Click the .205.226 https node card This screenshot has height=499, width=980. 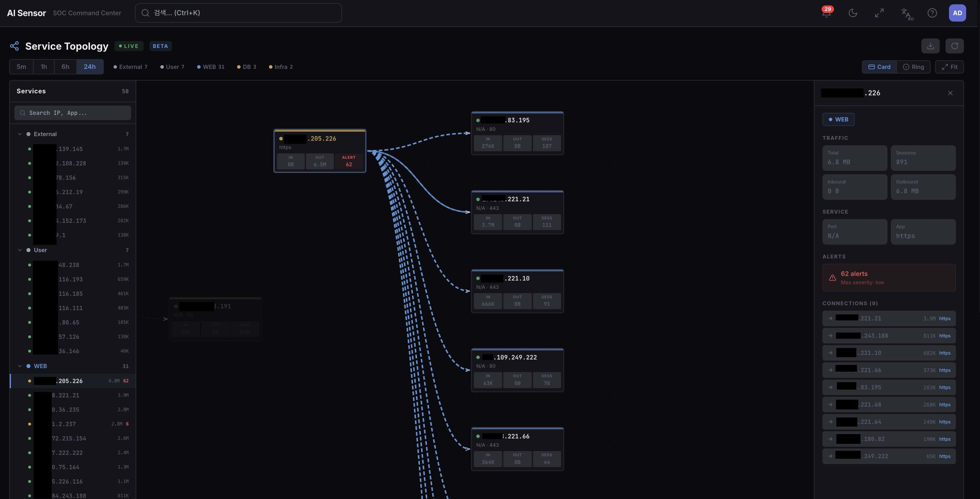click(320, 151)
